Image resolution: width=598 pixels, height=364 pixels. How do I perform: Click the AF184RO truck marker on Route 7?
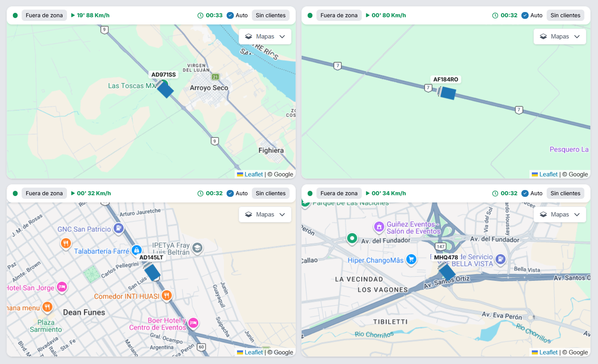447,93
